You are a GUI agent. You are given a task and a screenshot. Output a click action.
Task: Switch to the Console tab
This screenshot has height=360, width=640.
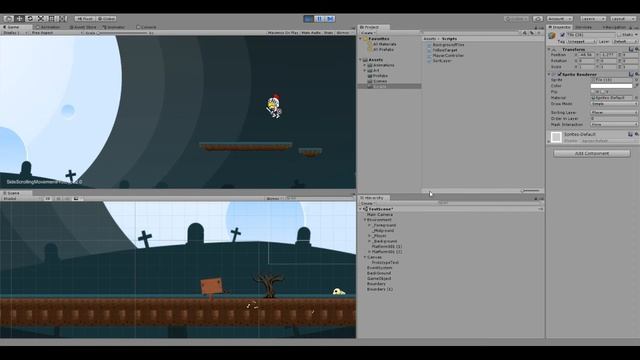(x=147, y=27)
